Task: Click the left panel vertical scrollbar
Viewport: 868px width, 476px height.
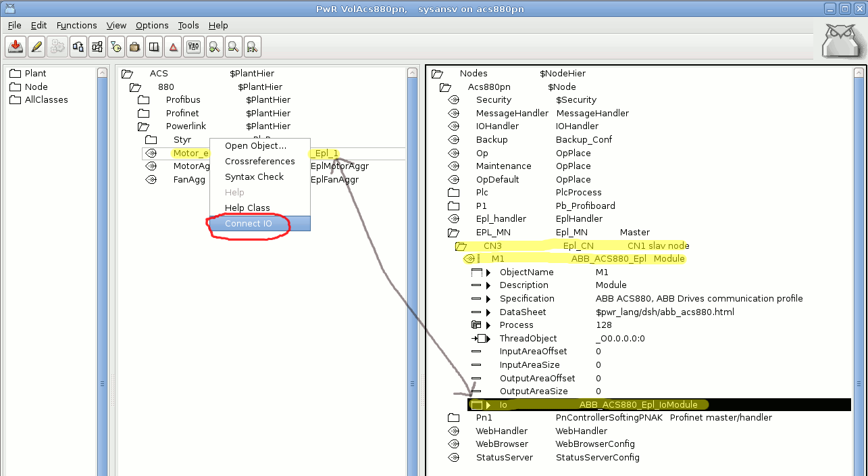Action: pyautogui.click(x=103, y=270)
